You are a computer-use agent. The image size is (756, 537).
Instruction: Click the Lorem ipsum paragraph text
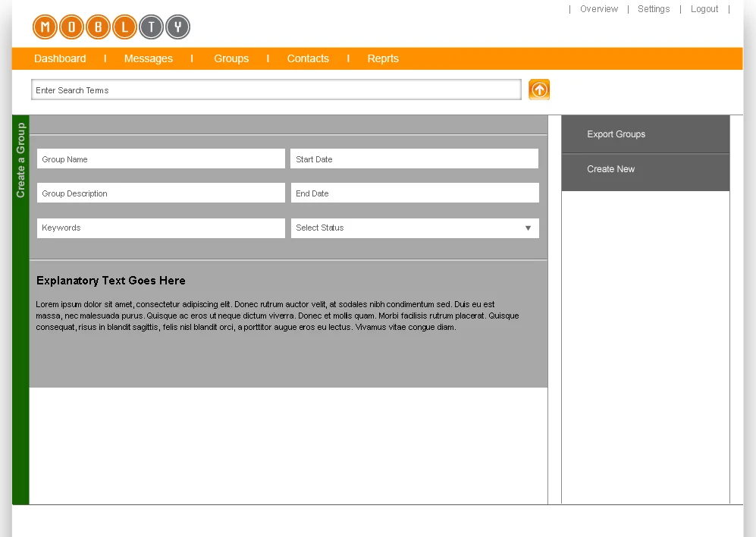coord(278,316)
